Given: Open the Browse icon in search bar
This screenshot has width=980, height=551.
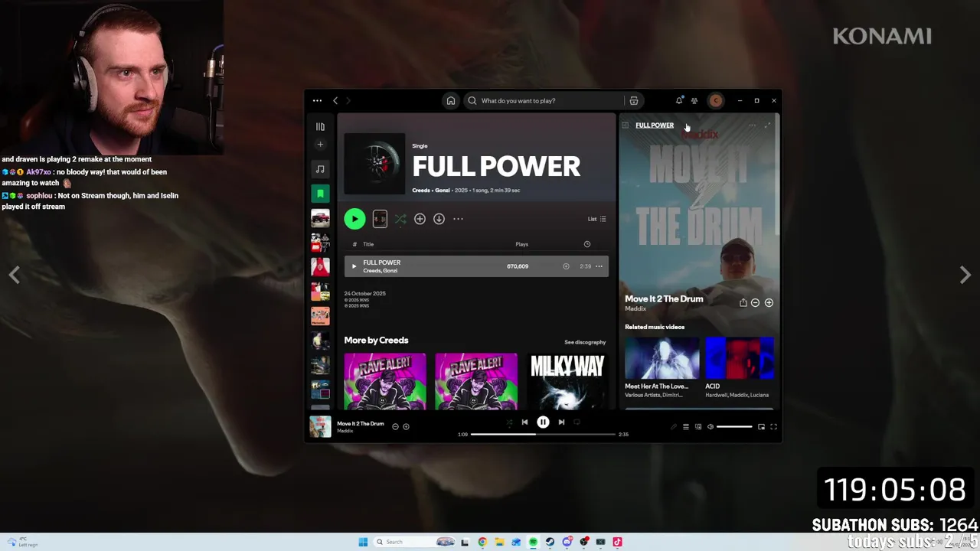Looking at the screenshot, I should point(634,100).
